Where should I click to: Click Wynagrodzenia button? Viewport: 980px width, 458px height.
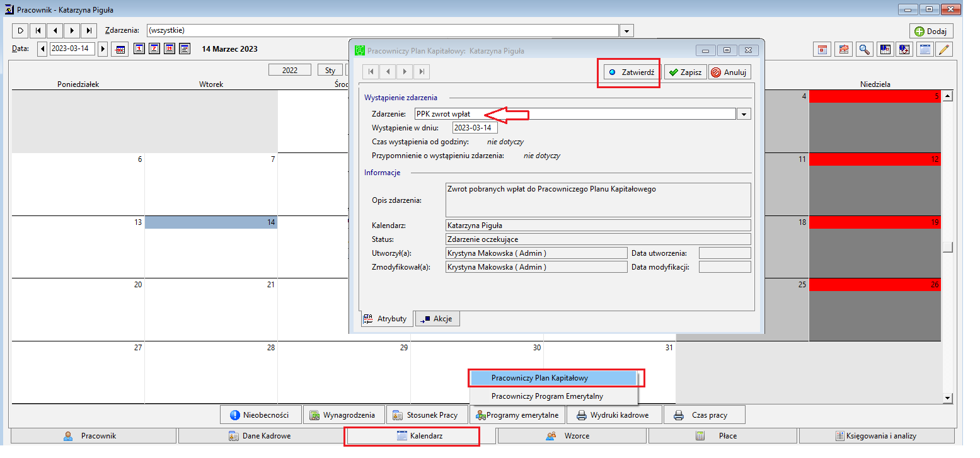(x=343, y=415)
